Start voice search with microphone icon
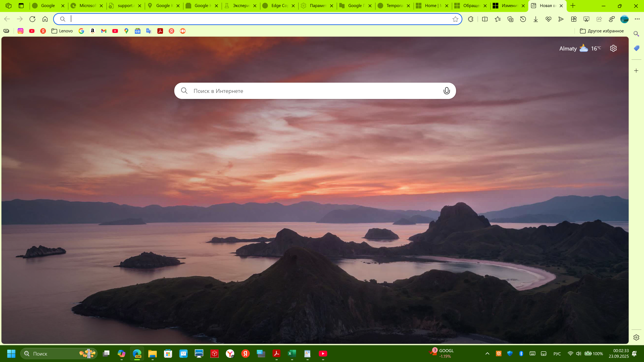 (x=447, y=91)
